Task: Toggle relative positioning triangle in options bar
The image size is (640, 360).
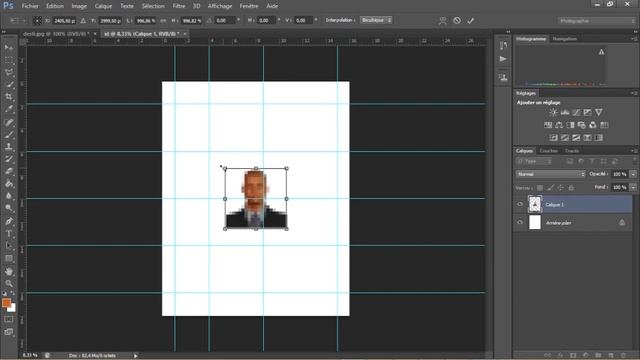Action: [x=83, y=20]
